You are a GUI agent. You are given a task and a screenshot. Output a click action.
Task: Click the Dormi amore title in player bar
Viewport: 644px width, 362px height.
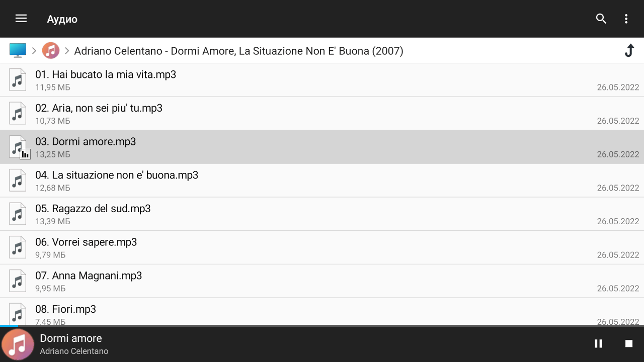point(71,338)
